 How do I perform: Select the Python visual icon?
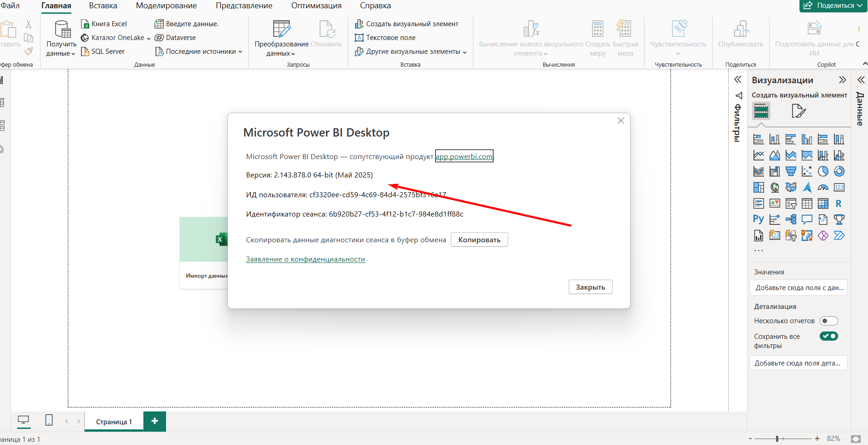point(758,219)
